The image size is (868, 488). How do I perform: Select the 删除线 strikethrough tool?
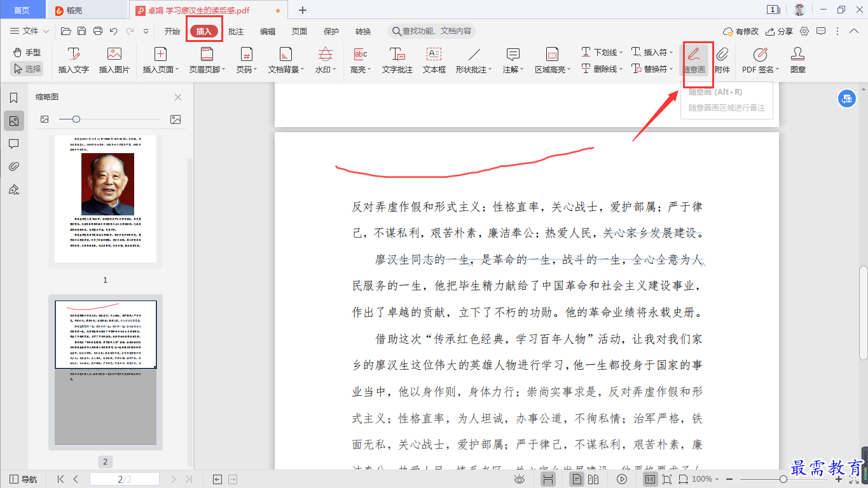pyautogui.click(x=602, y=69)
